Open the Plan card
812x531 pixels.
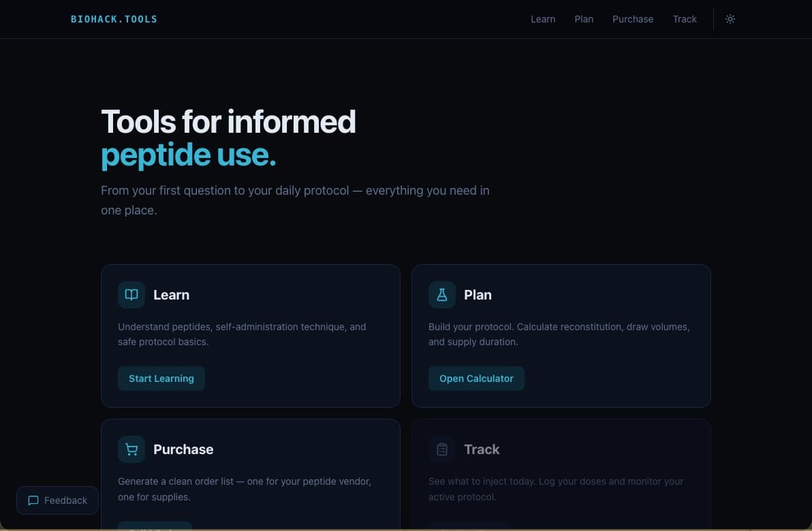(561, 336)
